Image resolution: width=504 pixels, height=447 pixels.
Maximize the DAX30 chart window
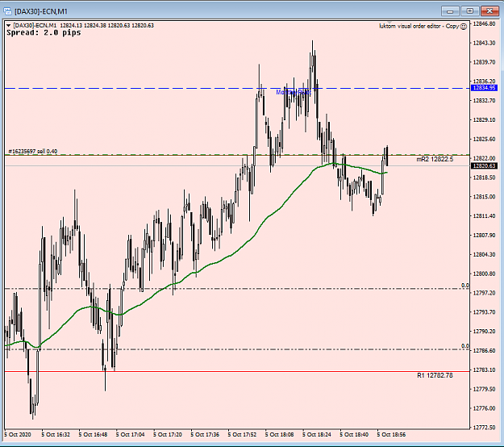point(469,11)
